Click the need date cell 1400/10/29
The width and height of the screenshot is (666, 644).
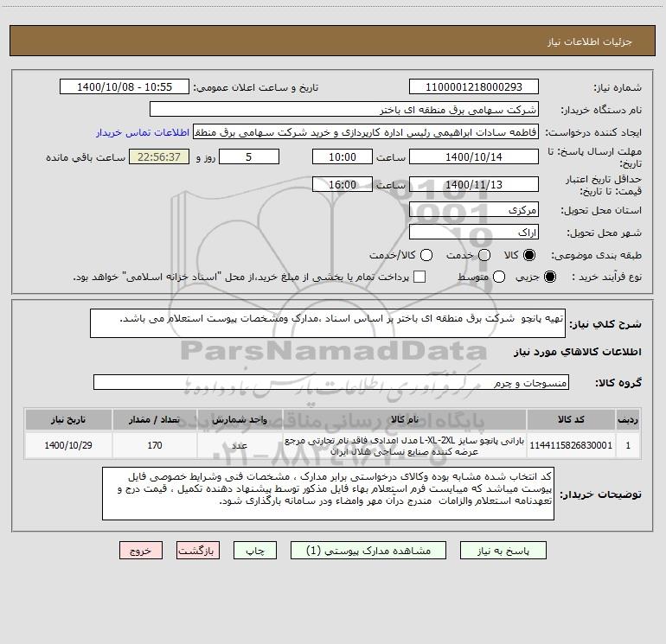click(x=68, y=445)
